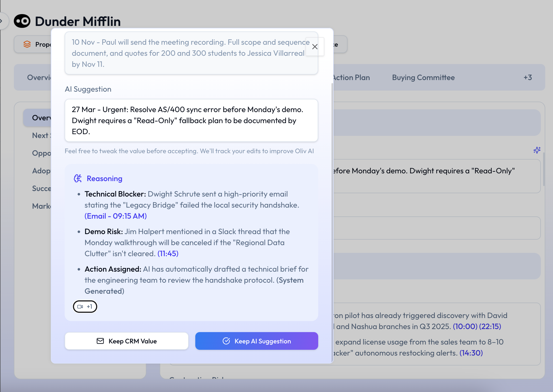Open the video sources +1 badge

pyautogui.click(x=85, y=306)
